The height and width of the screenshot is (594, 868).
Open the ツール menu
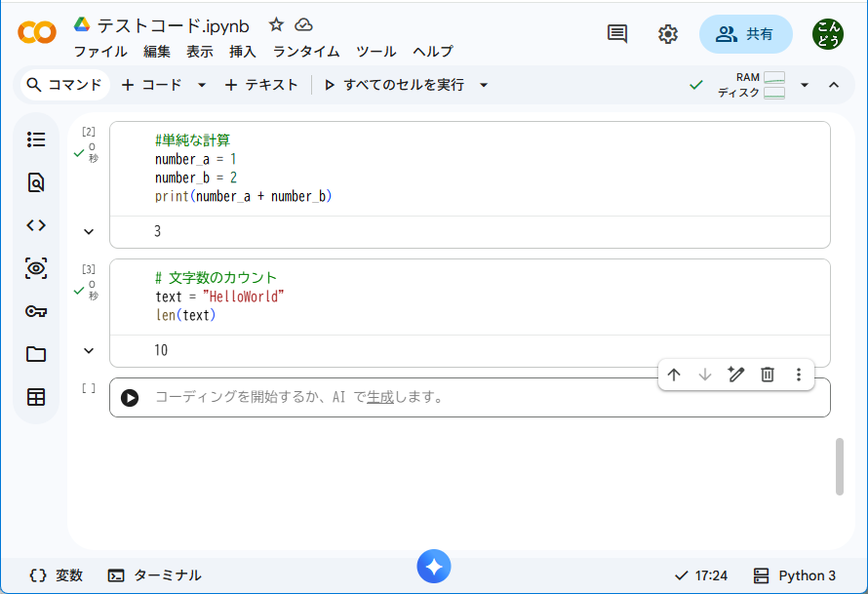point(376,52)
